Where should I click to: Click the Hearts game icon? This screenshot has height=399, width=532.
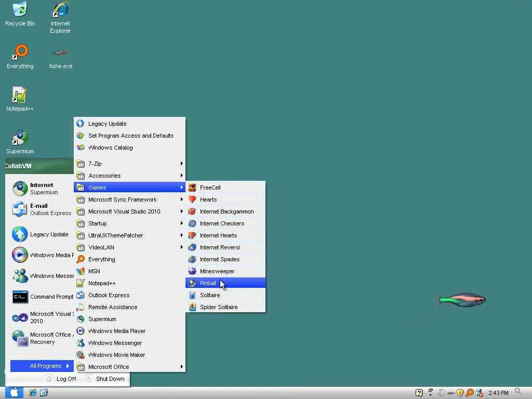[x=192, y=199]
